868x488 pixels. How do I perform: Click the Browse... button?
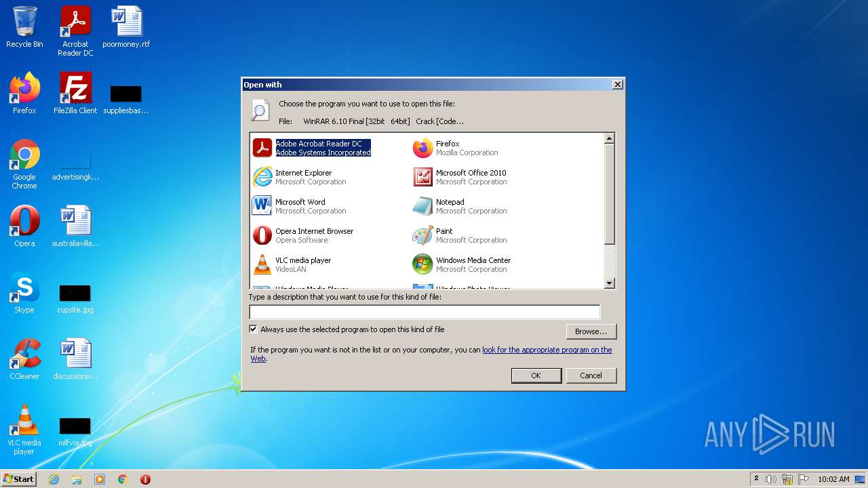[x=591, y=331]
